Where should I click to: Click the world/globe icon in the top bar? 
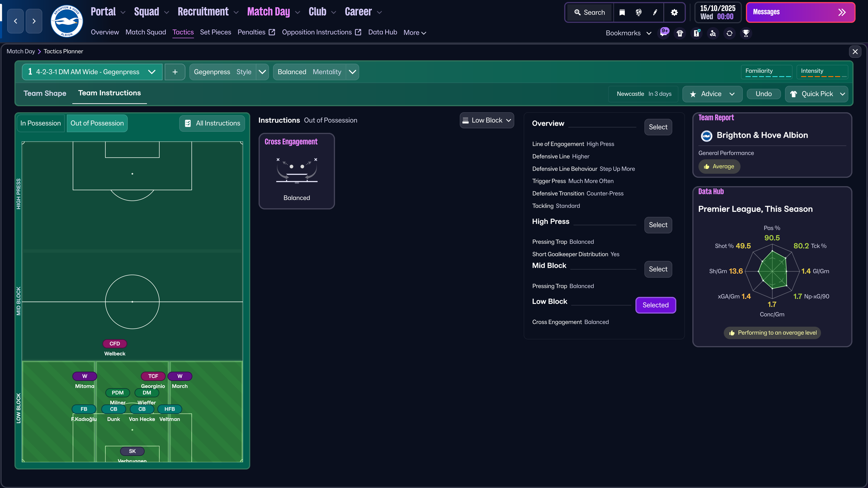pos(638,12)
